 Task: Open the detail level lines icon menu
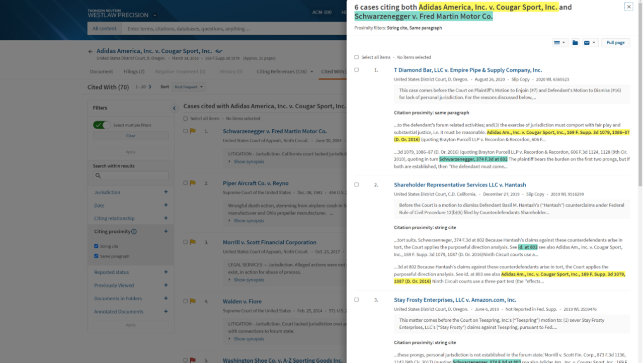(x=559, y=43)
